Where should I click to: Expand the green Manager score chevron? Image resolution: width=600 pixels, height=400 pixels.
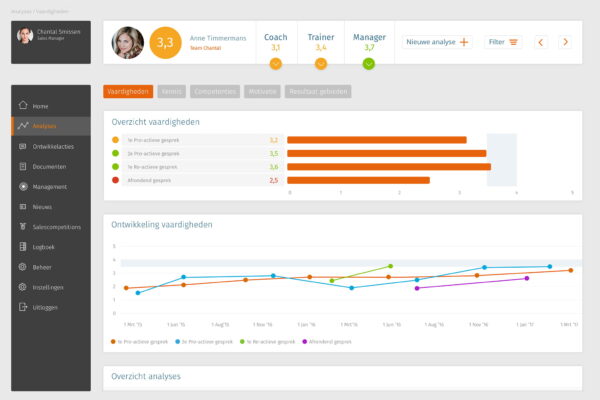[x=369, y=64]
